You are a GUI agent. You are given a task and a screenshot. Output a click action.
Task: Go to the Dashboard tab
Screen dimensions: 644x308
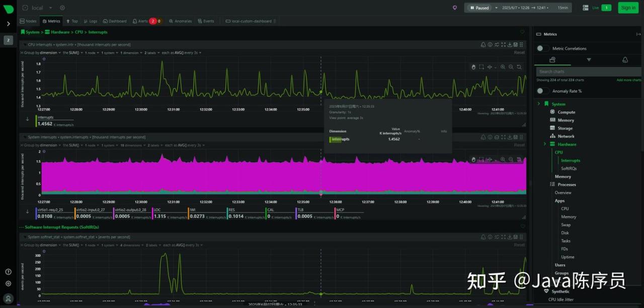[115, 21]
